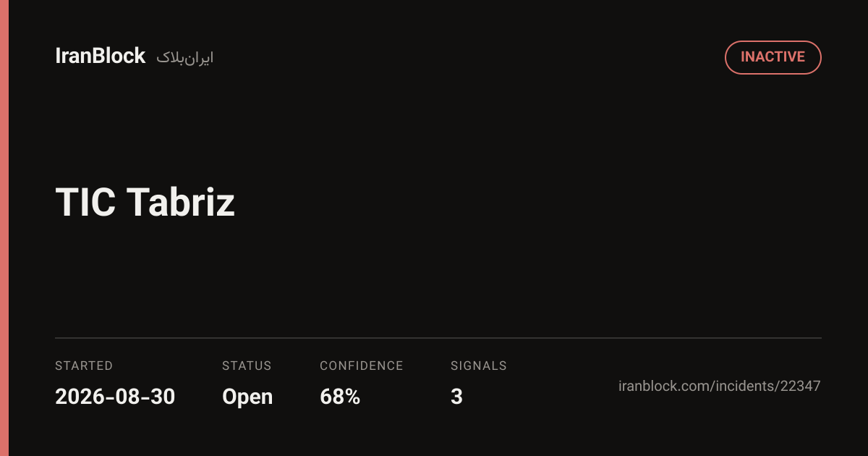Click the TIC Tabriz incident title
This screenshot has height=456, width=868.
(145, 202)
